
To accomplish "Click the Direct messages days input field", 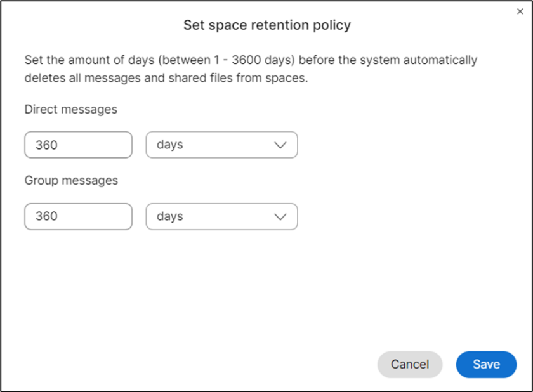I will (78, 145).
